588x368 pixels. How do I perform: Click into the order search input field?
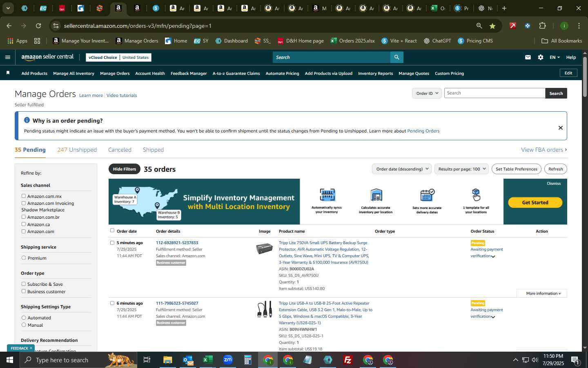point(494,93)
